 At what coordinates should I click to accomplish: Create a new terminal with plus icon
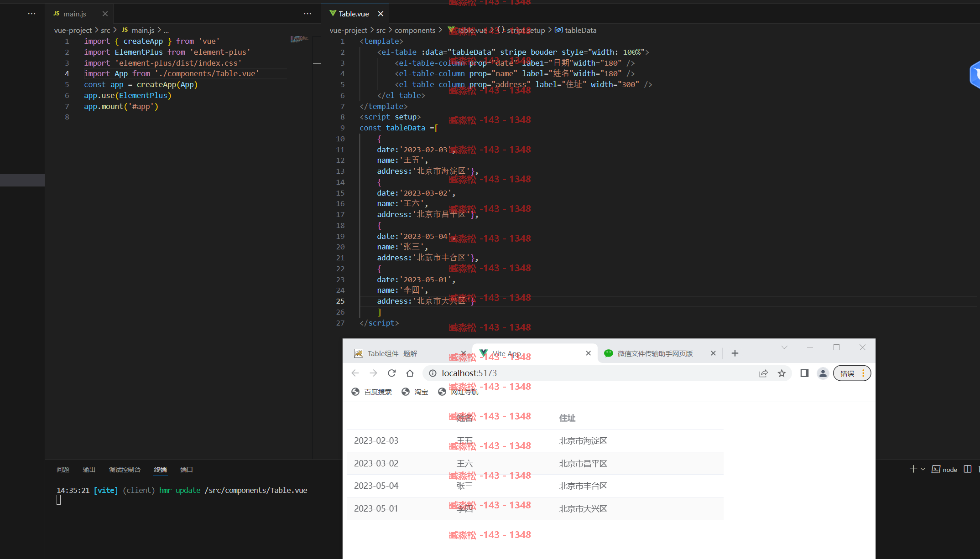[x=913, y=469]
